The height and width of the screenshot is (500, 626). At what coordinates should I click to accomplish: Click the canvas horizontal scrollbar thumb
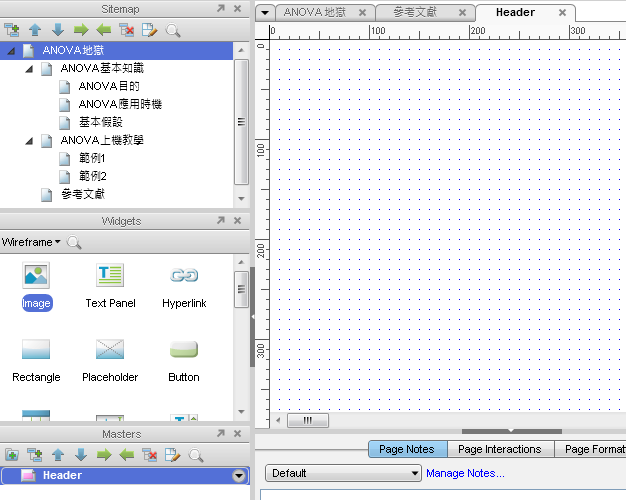(308, 420)
